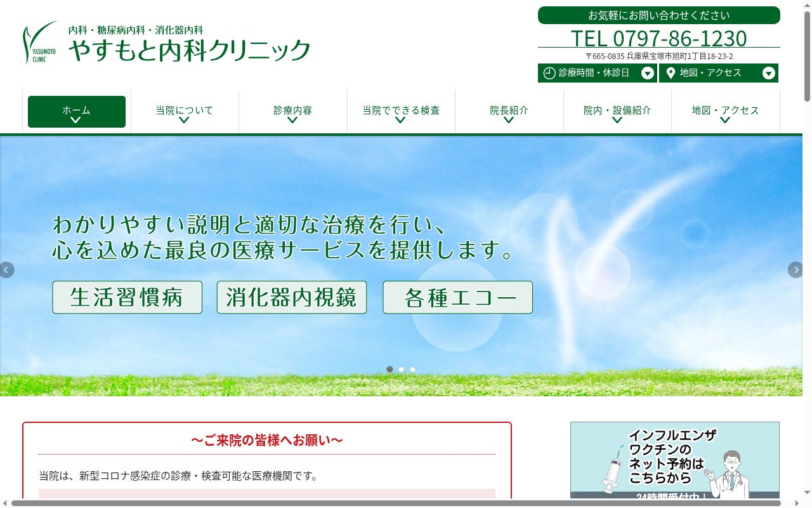This screenshot has height=508, width=812.
Task: Select the first slideshow dot
Action: click(x=390, y=369)
